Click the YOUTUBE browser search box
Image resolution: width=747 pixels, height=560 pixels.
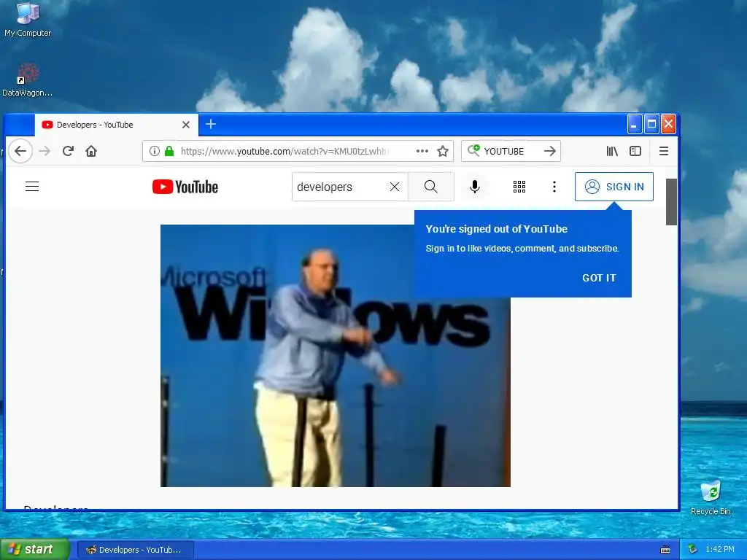coord(511,151)
